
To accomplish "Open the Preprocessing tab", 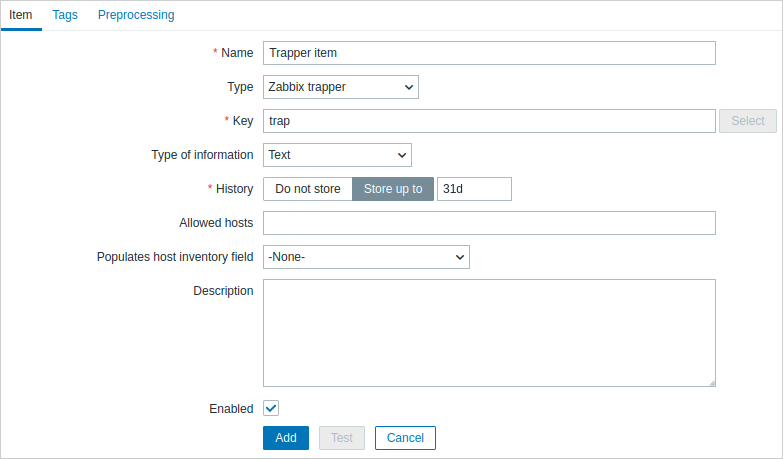I will click(136, 15).
